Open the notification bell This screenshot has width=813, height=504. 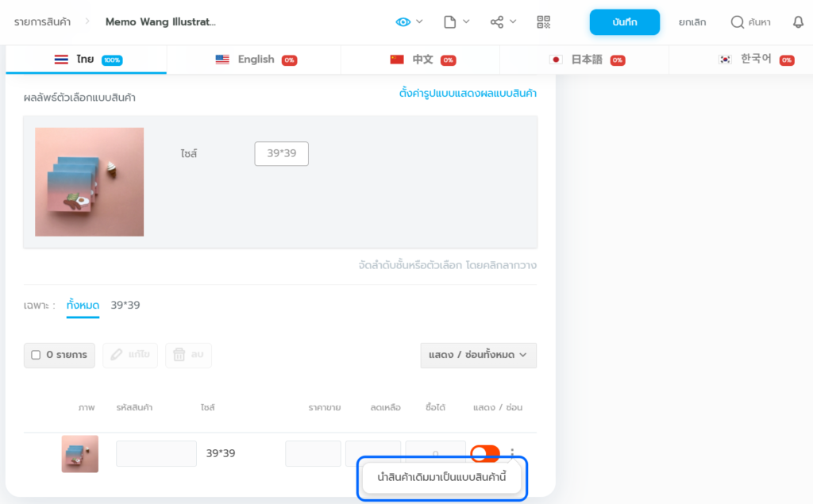coord(798,22)
